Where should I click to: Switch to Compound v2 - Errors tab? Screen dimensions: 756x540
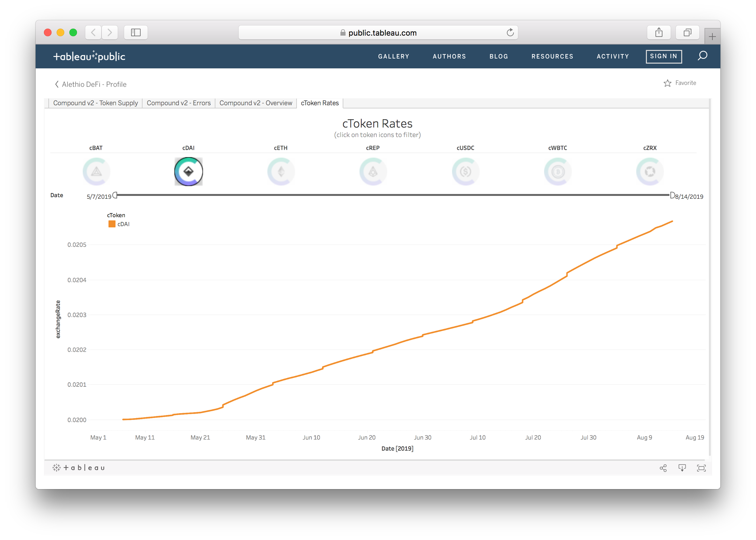[178, 103]
